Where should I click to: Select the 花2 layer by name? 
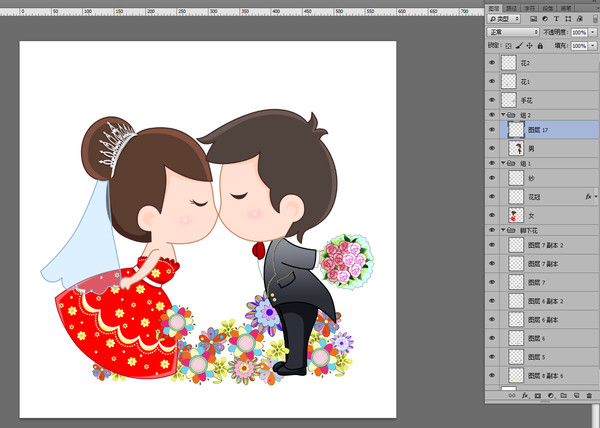point(525,63)
